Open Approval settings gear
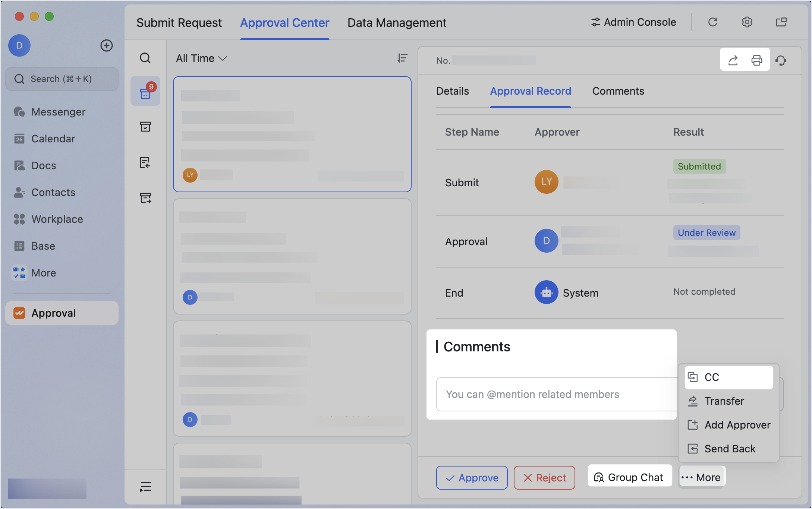This screenshot has width=812, height=509. pyautogui.click(x=747, y=22)
